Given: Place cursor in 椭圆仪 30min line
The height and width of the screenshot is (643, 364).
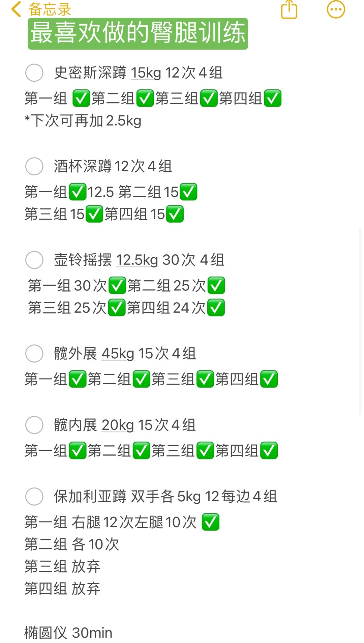Looking at the screenshot, I should (x=68, y=633).
